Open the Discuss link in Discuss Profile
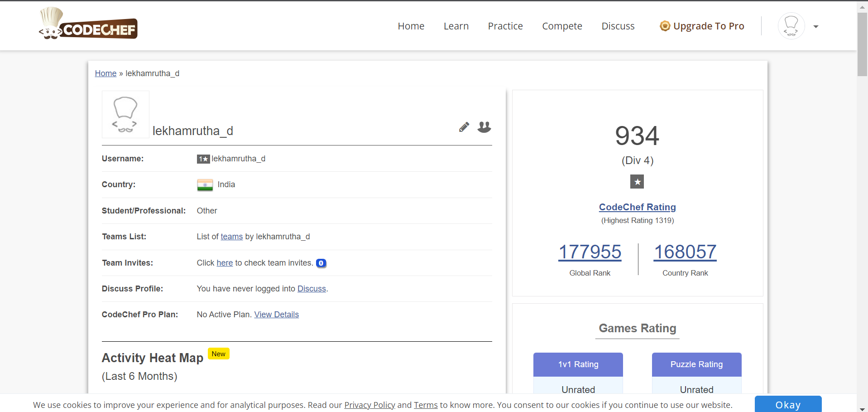Image resolution: width=868 pixels, height=412 pixels. tap(312, 289)
